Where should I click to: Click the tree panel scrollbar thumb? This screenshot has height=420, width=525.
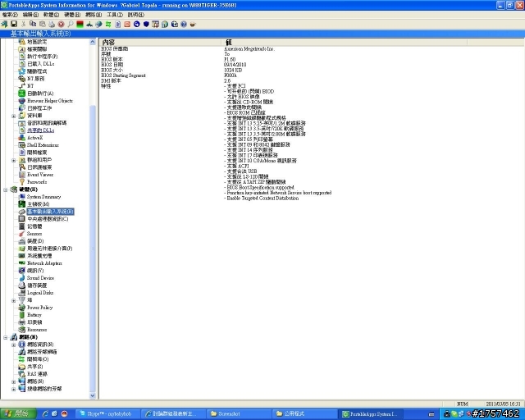pos(93,249)
